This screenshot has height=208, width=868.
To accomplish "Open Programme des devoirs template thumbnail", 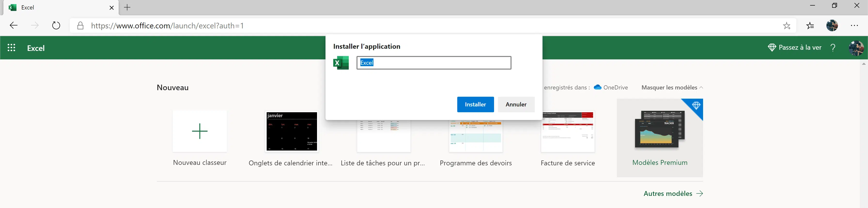I will point(476,136).
